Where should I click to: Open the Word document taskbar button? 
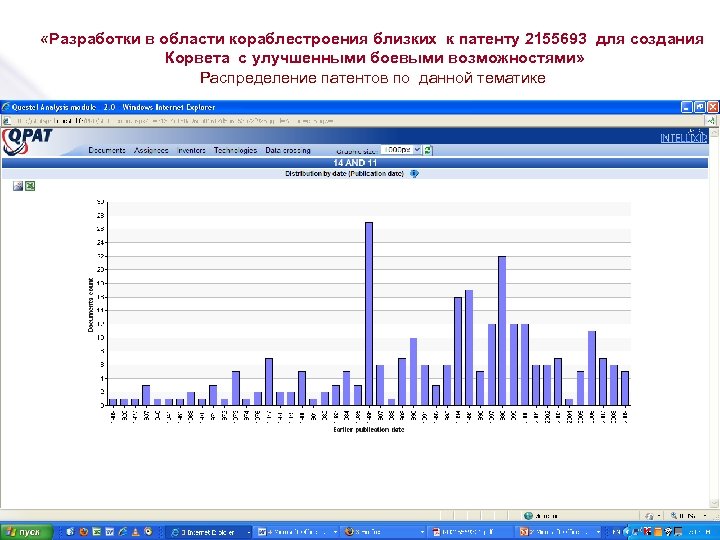294,532
